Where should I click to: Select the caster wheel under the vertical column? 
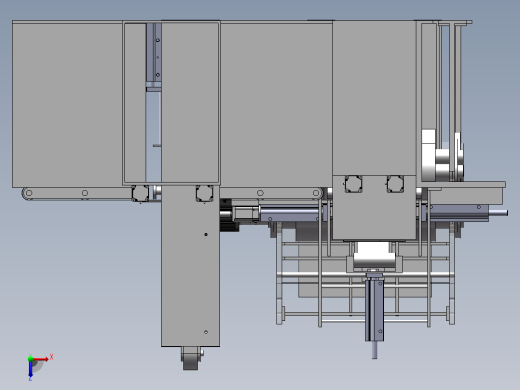(191, 359)
